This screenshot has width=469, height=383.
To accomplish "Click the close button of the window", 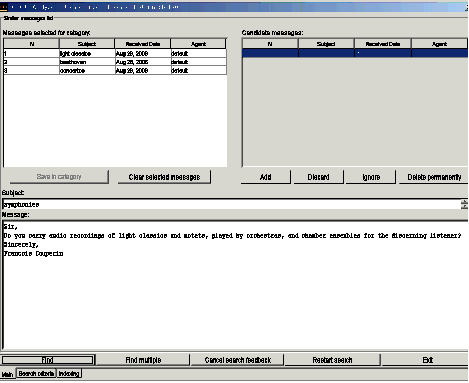I will [467, 7].
